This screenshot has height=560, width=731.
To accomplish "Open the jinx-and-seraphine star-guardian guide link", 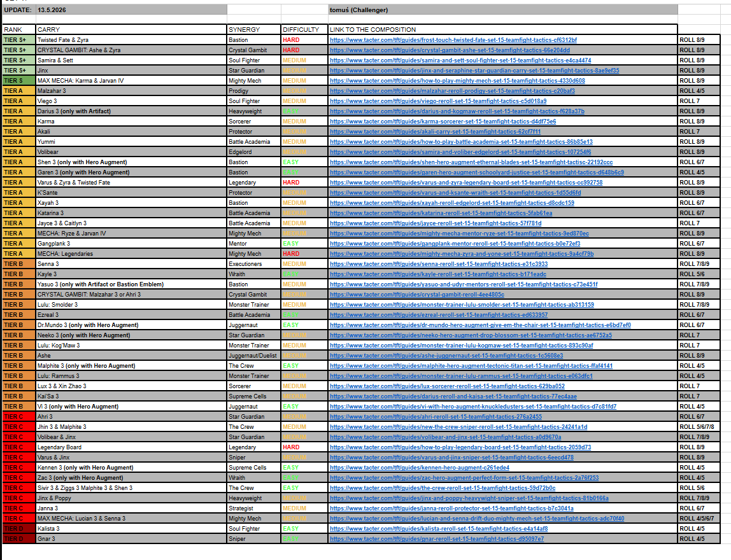I will 474,71.
